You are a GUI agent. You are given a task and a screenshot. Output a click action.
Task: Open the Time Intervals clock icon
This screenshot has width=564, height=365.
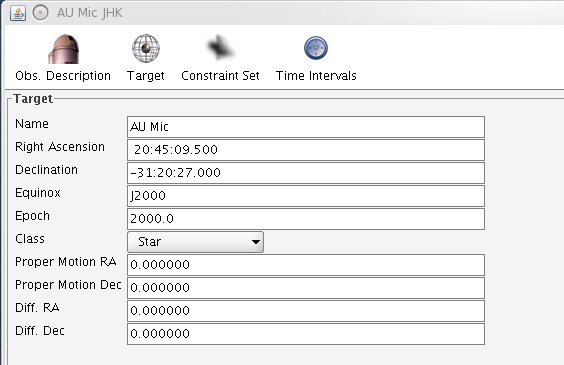(316, 48)
